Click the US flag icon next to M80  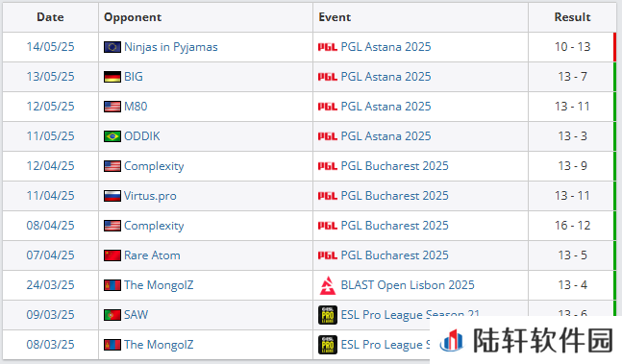(112, 107)
